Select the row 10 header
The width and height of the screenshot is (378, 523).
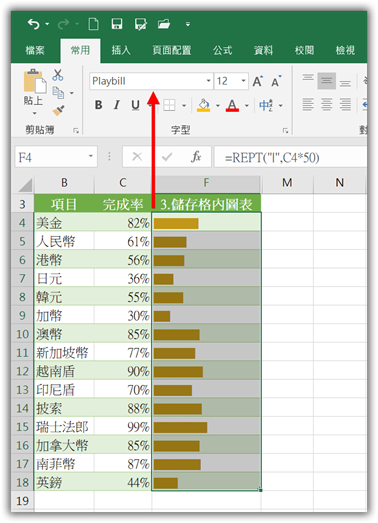pyautogui.click(x=22, y=334)
